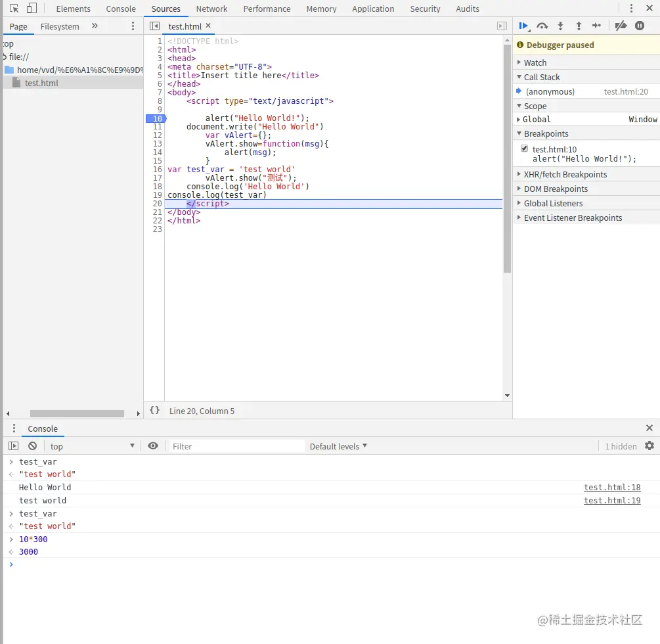Select the (anonymous) call stack frame
Viewport: 660px width, 644px height.
pyautogui.click(x=586, y=92)
